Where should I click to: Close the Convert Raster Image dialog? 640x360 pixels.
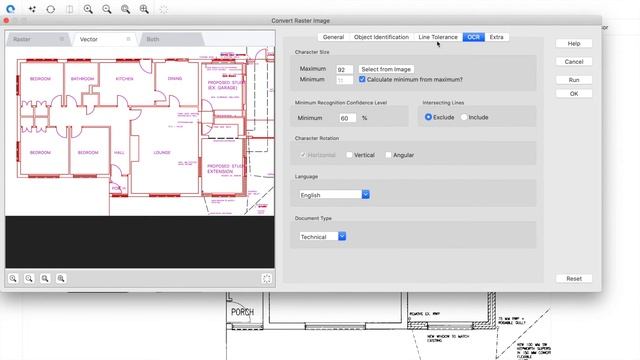coord(6,20)
